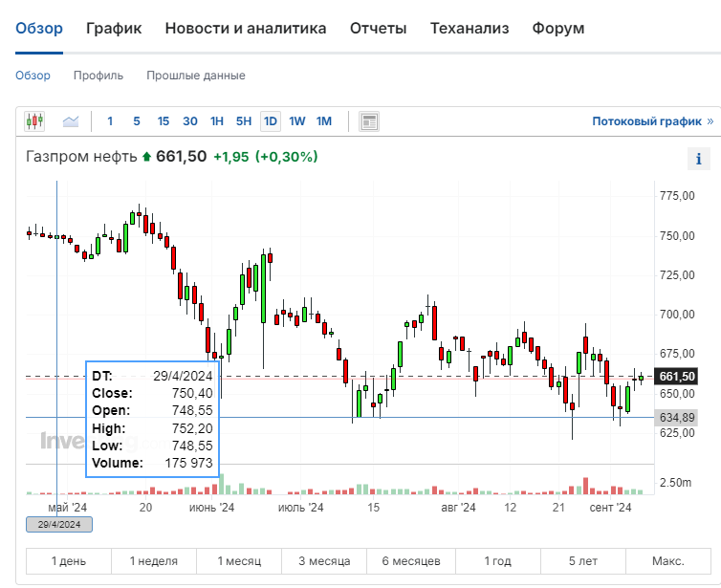Switch to the area chart icon

(x=71, y=121)
